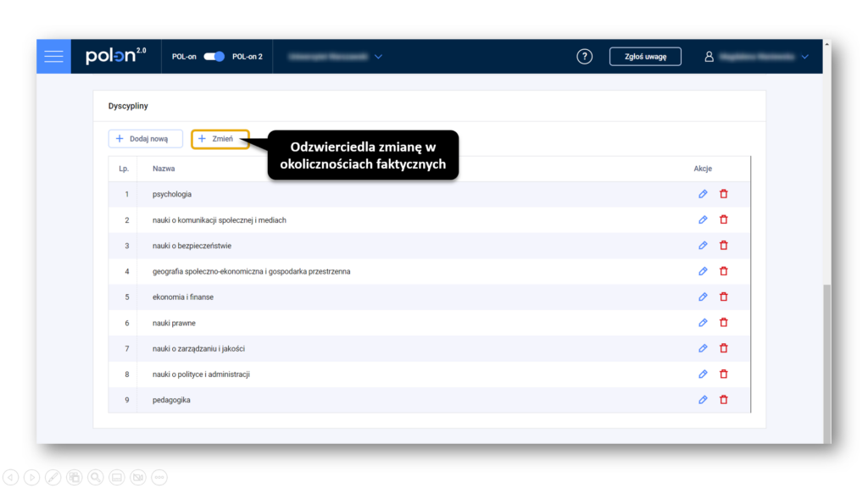Click the Dodaj nową button
Viewport: 868px width, 488px height.
[146, 139]
